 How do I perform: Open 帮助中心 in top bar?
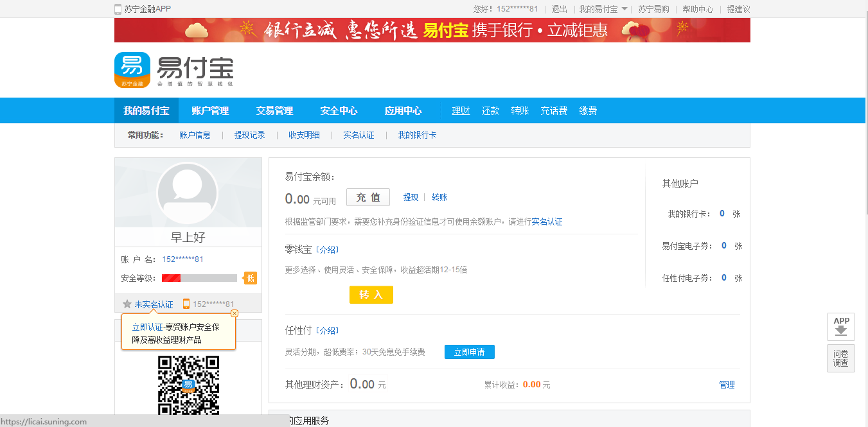pyautogui.click(x=698, y=9)
